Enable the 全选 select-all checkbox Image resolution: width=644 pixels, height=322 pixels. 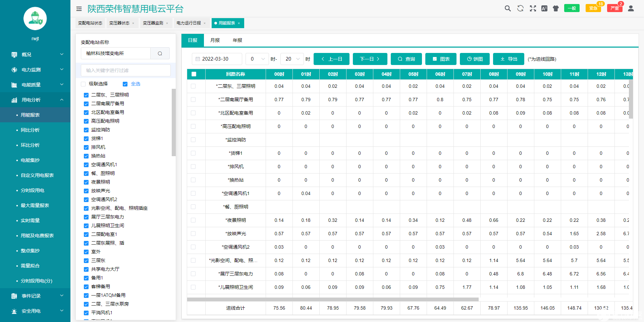(125, 84)
